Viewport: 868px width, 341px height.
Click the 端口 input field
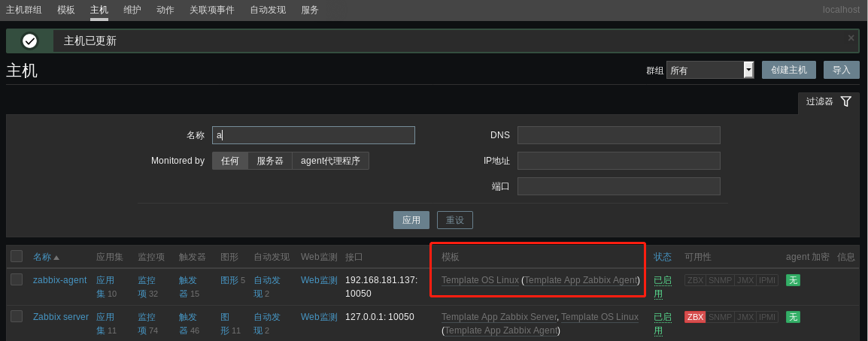(x=619, y=186)
